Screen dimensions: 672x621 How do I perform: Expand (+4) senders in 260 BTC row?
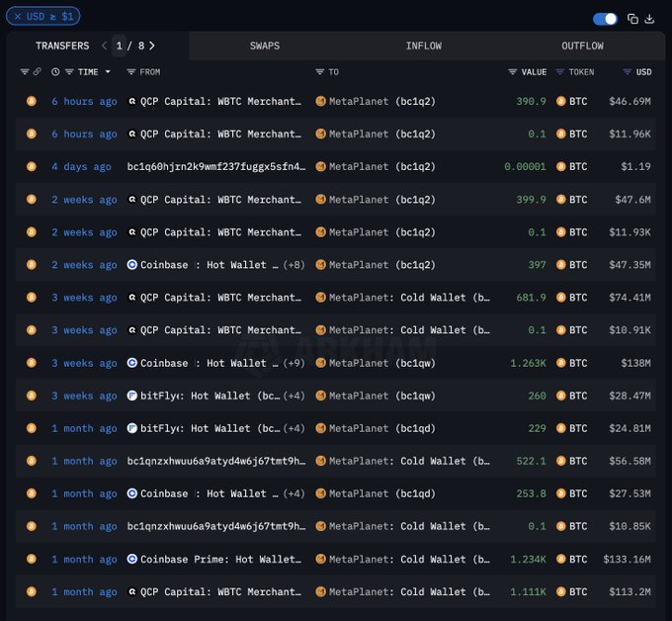[294, 396]
